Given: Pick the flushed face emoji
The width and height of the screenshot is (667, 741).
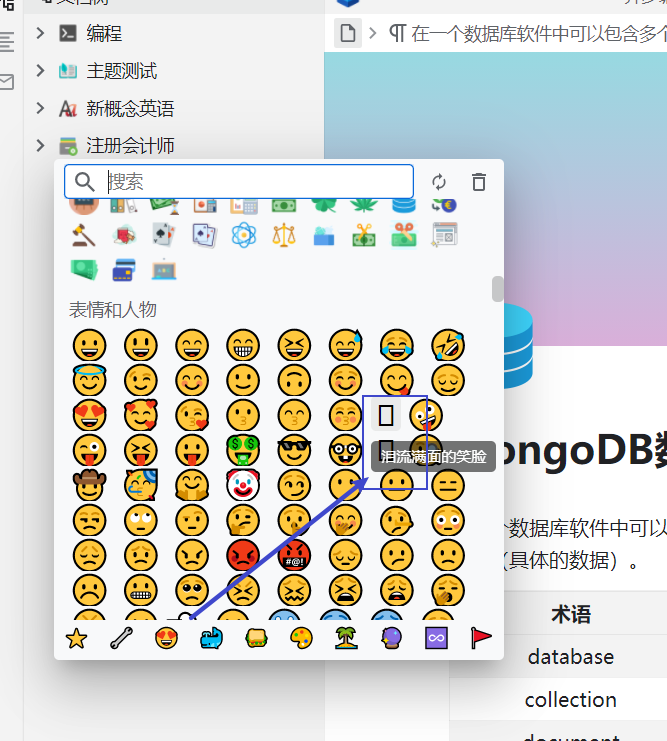Looking at the screenshot, I should click(x=448, y=520).
